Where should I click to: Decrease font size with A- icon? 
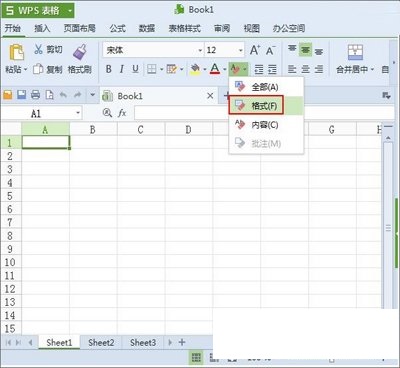click(x=270, y=50)
